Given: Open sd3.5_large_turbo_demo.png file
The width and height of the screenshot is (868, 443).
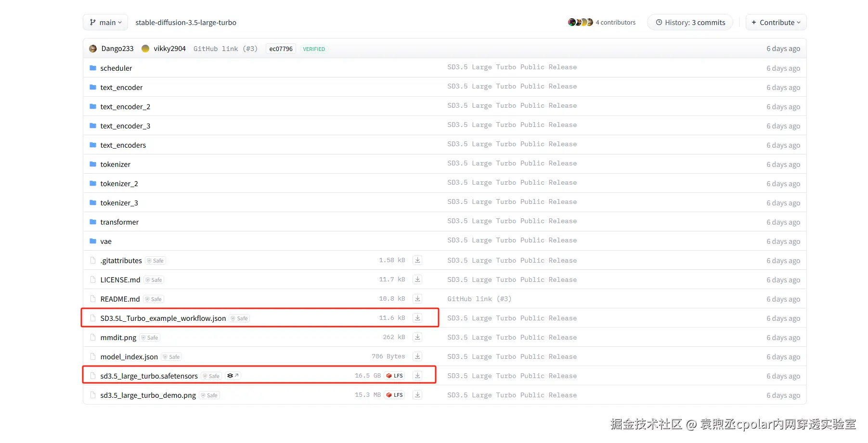Looking at the screenshot, I should coord(148,395).
